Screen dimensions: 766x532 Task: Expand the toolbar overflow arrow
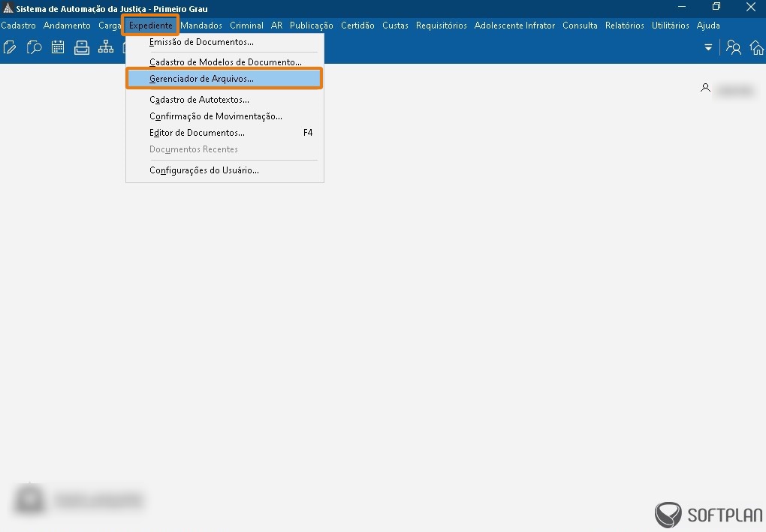click(708, 47)
